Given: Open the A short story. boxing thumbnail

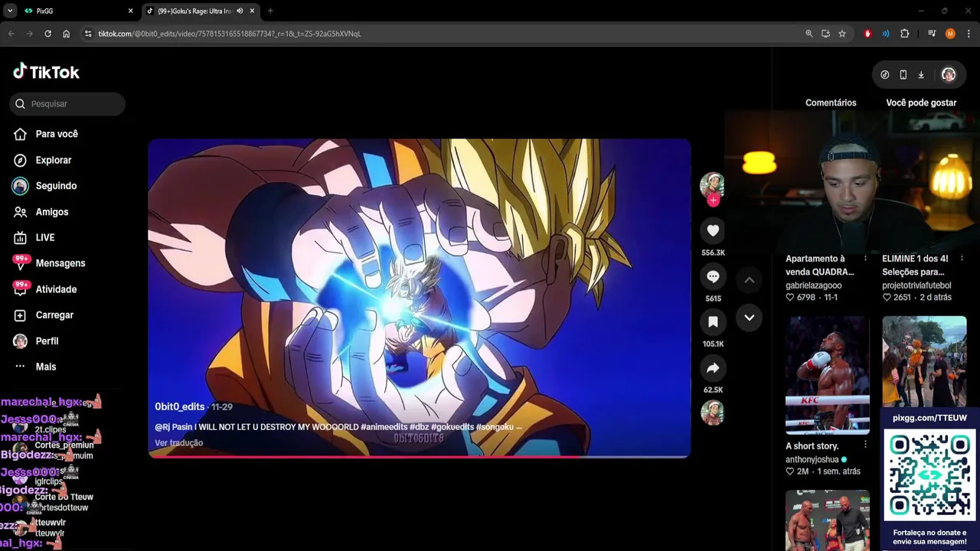Looking at the screenshot, I should [828, 375].
